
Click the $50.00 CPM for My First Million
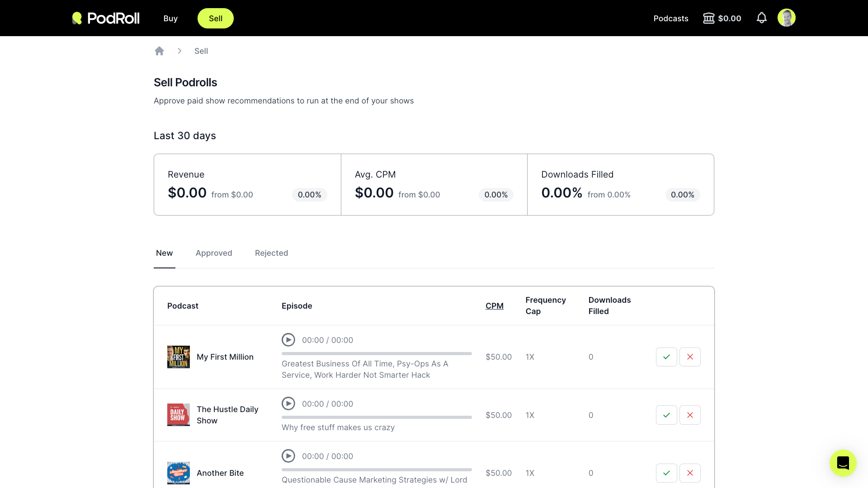pyautogui.click(x=499, y=357)
